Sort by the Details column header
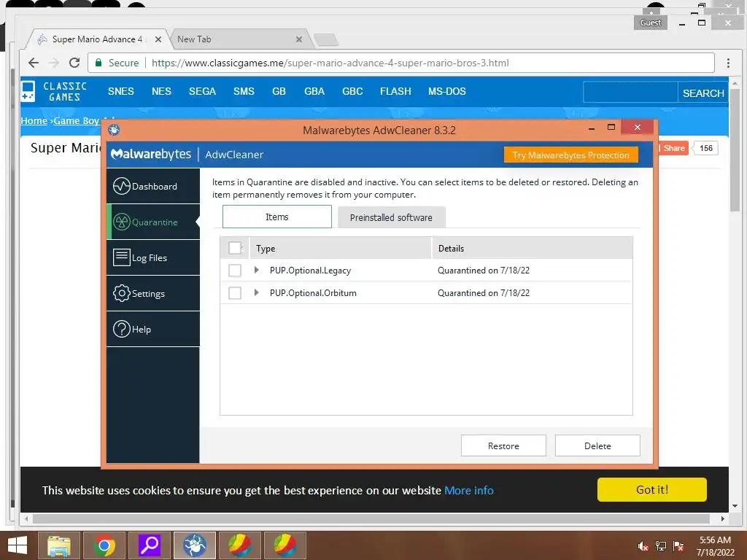 (x=533, y=248)
